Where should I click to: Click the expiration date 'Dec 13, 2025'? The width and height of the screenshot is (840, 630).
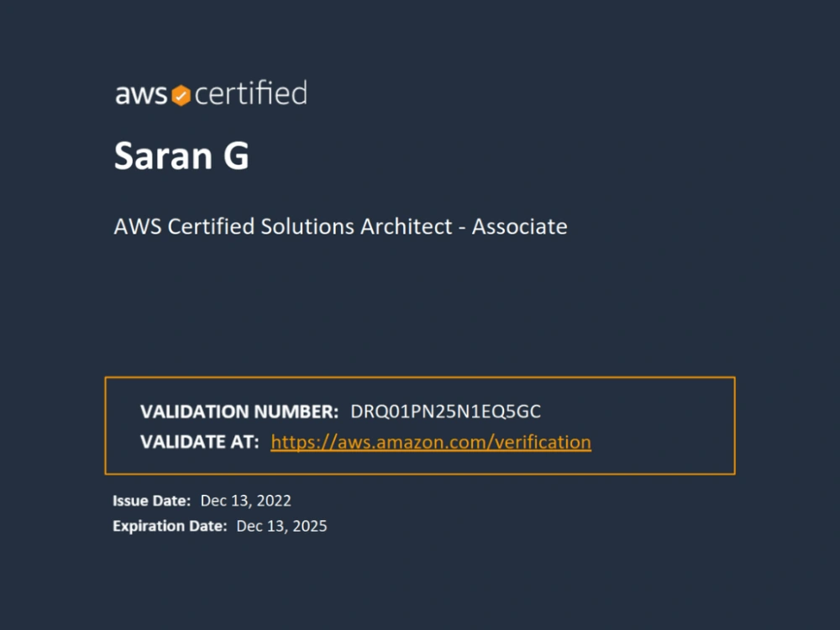click(x=281, y=526)
